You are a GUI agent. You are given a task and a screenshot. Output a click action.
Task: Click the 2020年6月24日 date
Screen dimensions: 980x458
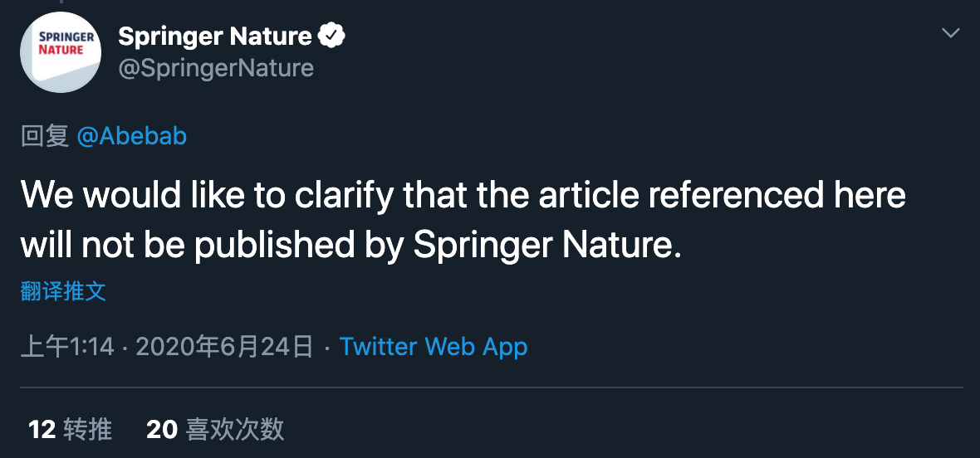pyautogui.click(x=223, y=346)
